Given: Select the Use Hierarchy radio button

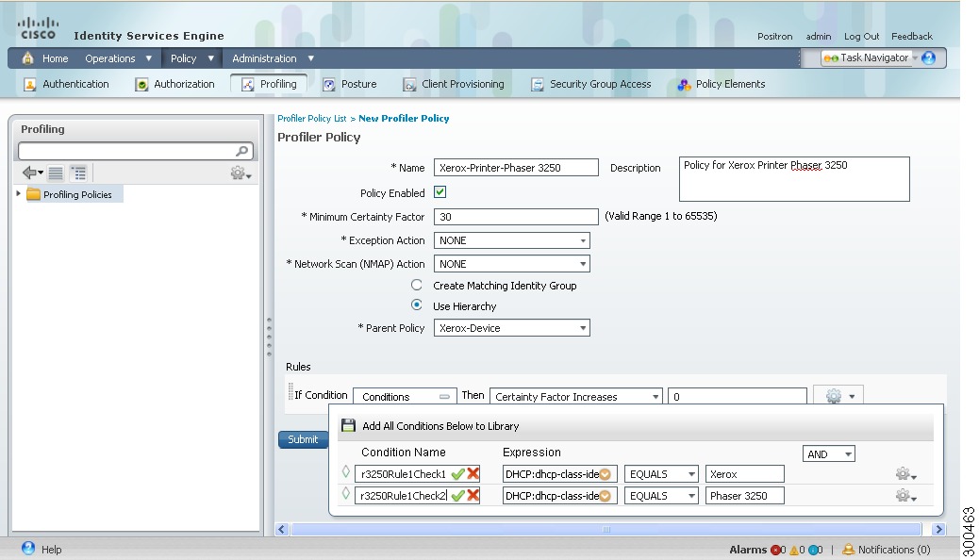Looking at the screenshot, I should (x=417, y=305).
